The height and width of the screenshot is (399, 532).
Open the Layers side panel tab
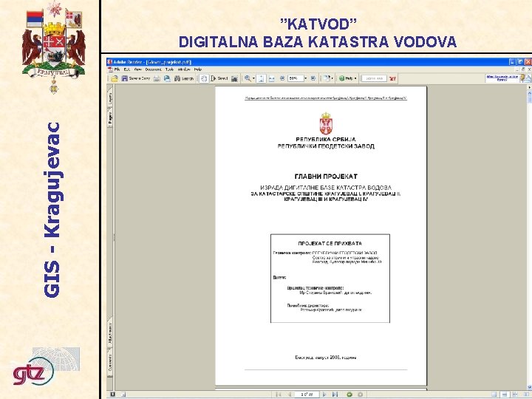110,98
